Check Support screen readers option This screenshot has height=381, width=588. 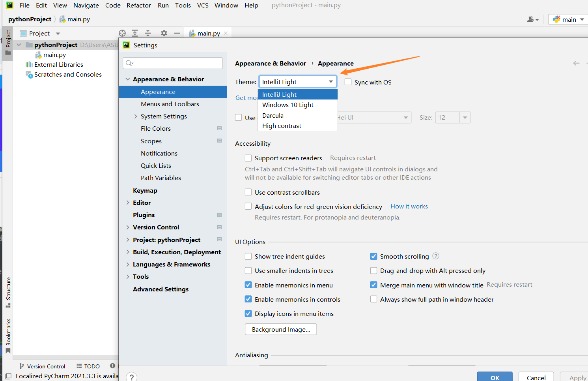pyautogui.click(x=248, y=158)
